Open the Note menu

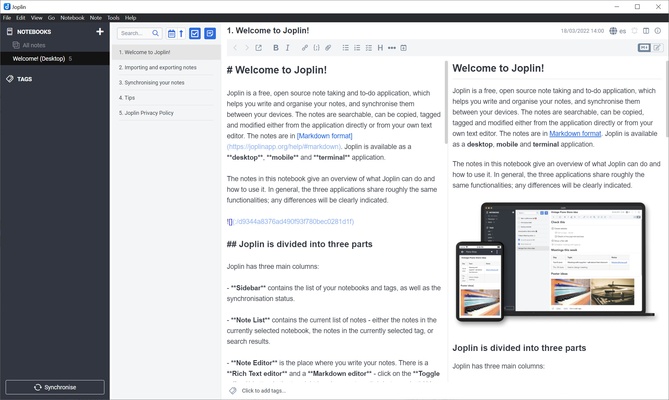(x=96, y=18)
